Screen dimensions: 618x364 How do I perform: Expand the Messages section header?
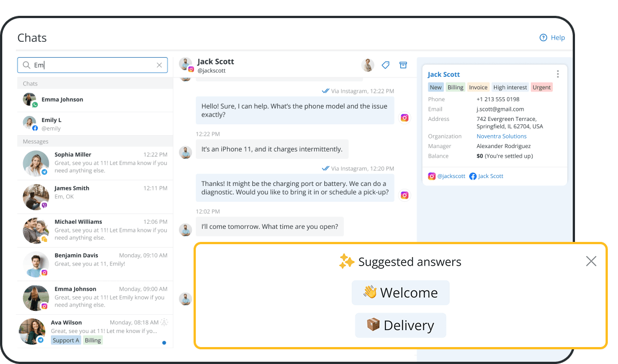38,141
